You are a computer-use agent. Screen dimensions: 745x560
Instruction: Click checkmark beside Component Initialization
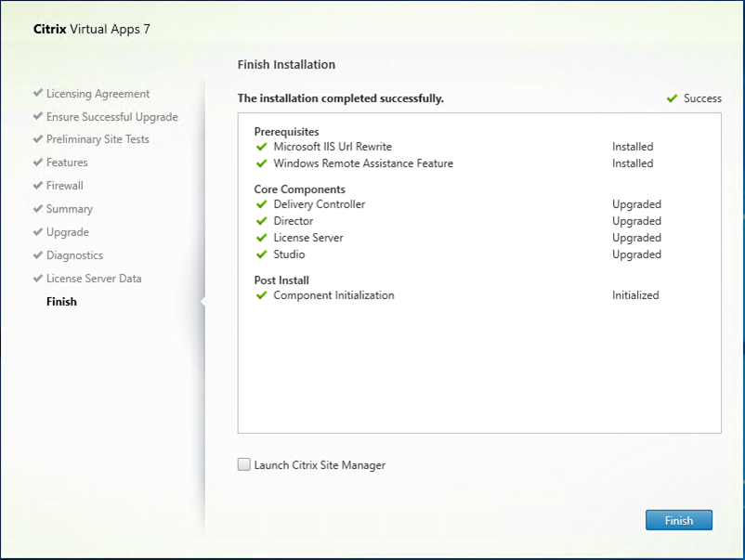[x=261, y=295]
